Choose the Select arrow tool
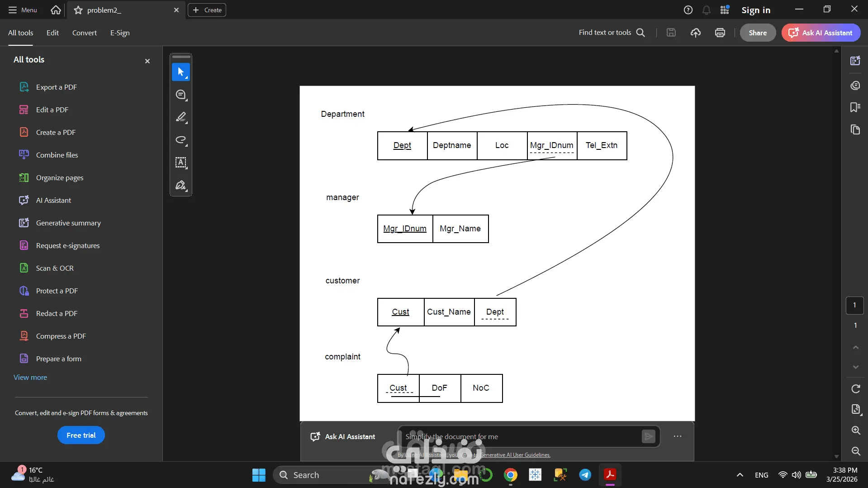Viewport: 868px width, 488px height. (181, 72)
